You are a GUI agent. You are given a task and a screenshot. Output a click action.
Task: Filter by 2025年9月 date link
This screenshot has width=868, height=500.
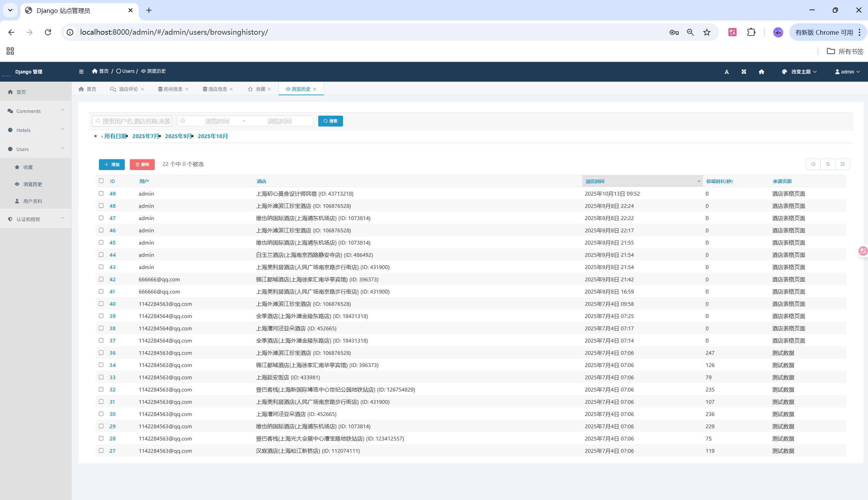point(178,136)
